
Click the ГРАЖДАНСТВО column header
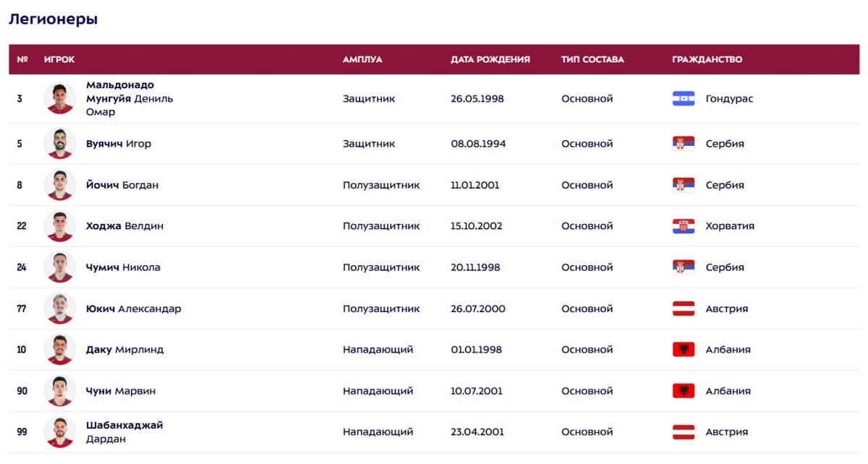[x=707, y=59]
